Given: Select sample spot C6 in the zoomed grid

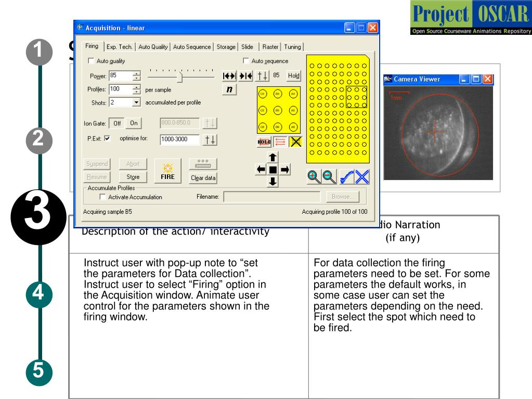Looking at the screenshot, I should (x=262, y=127).
